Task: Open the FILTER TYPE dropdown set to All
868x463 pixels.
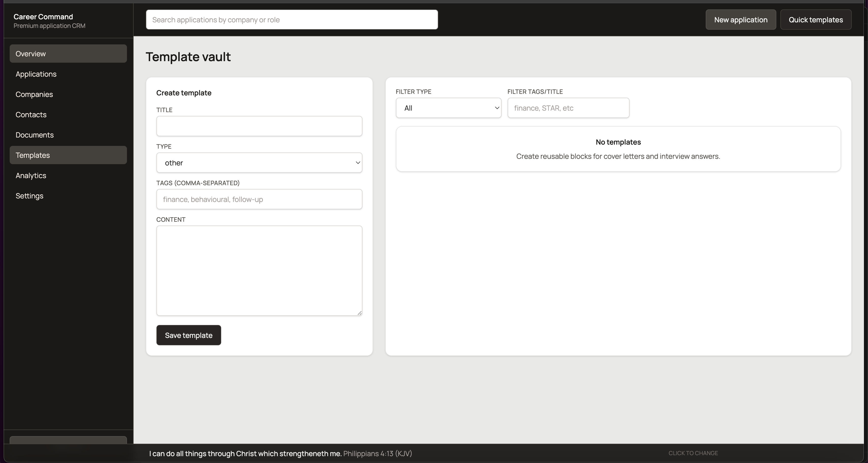Action: point(448,108)
